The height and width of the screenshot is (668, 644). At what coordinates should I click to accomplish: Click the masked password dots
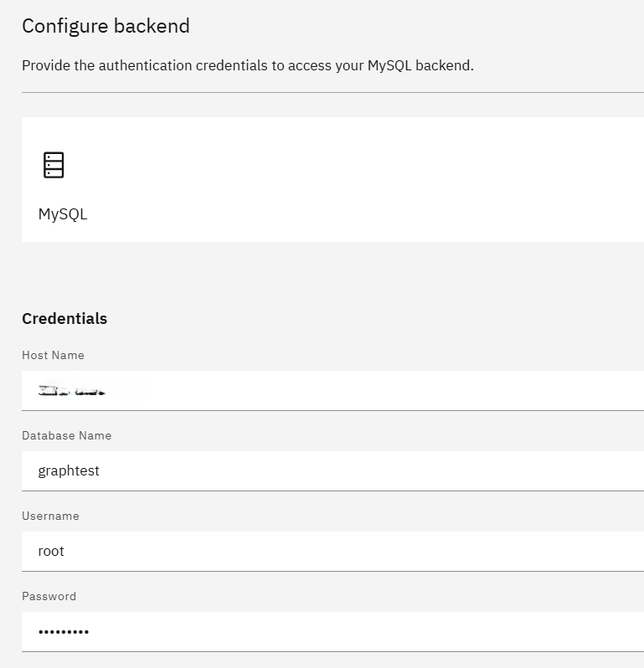[64, 632]
